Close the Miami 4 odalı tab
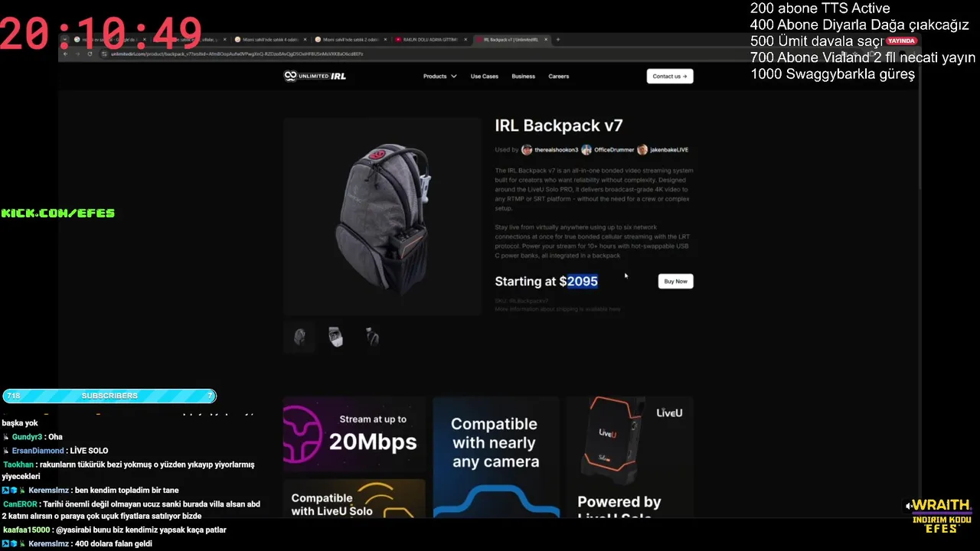Image resolution: width=980 pixels, height=551 pixels. (x=305, y=39)
